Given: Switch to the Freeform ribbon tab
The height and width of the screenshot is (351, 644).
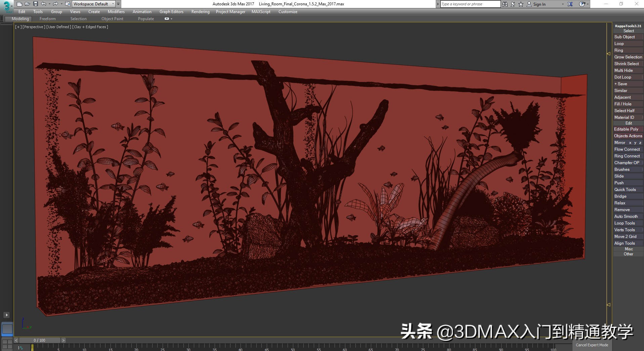Looking at the screenshot, I should (47, 19).
